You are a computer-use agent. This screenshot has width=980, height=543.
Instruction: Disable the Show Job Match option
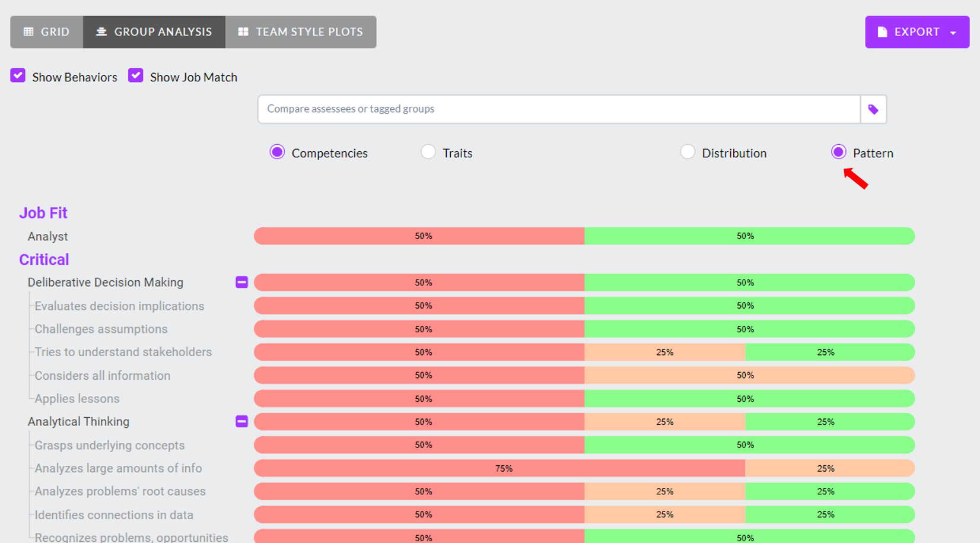(x=136, y=75)
